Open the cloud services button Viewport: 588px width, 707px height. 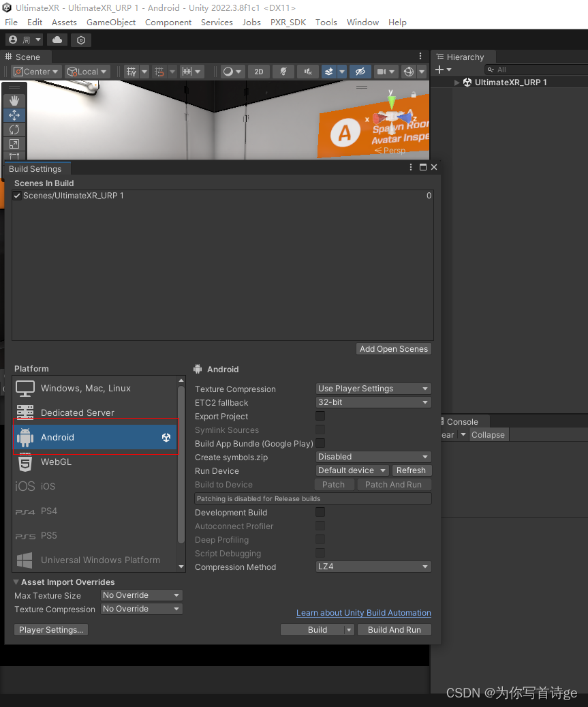click(x=57, y=40)
